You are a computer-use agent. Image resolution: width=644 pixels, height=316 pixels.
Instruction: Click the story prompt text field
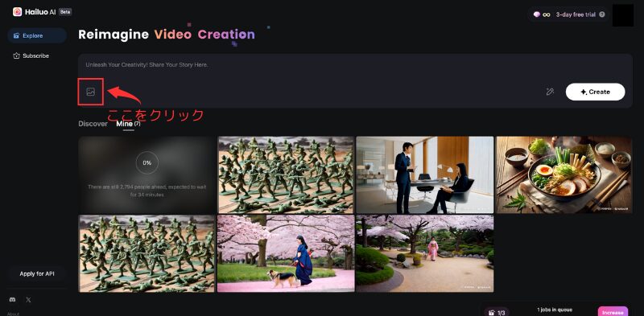coord(355,65)
